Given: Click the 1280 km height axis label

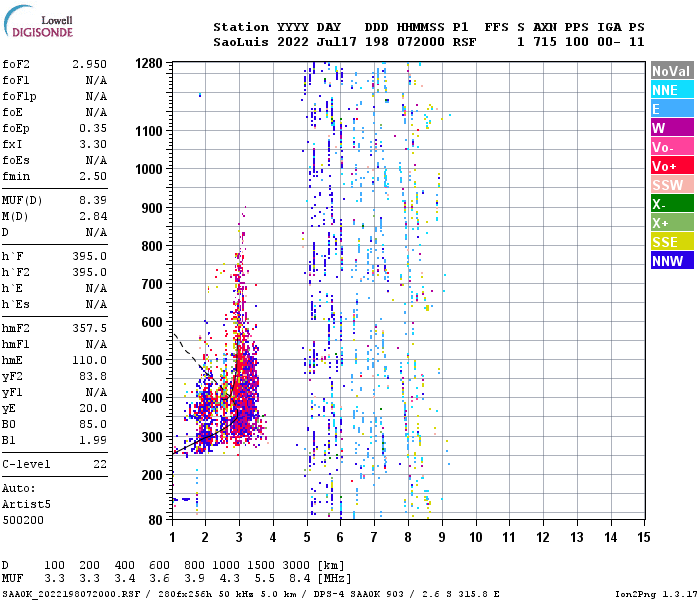Looking at the screenshot, I should coord(149,63).
